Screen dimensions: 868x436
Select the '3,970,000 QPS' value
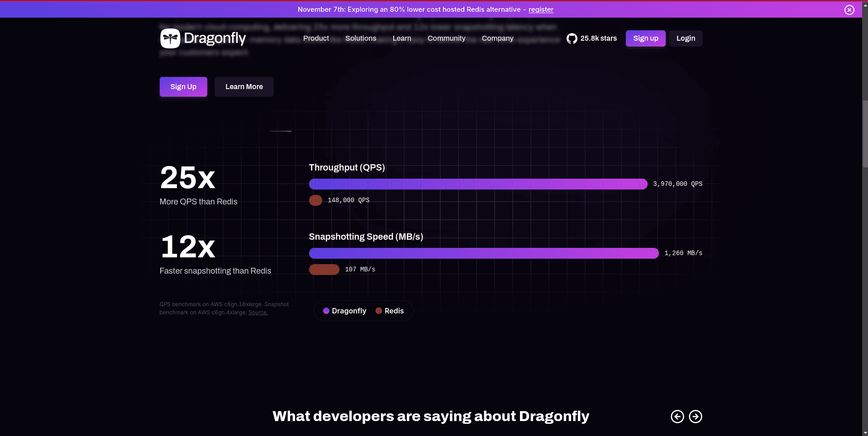677,184
